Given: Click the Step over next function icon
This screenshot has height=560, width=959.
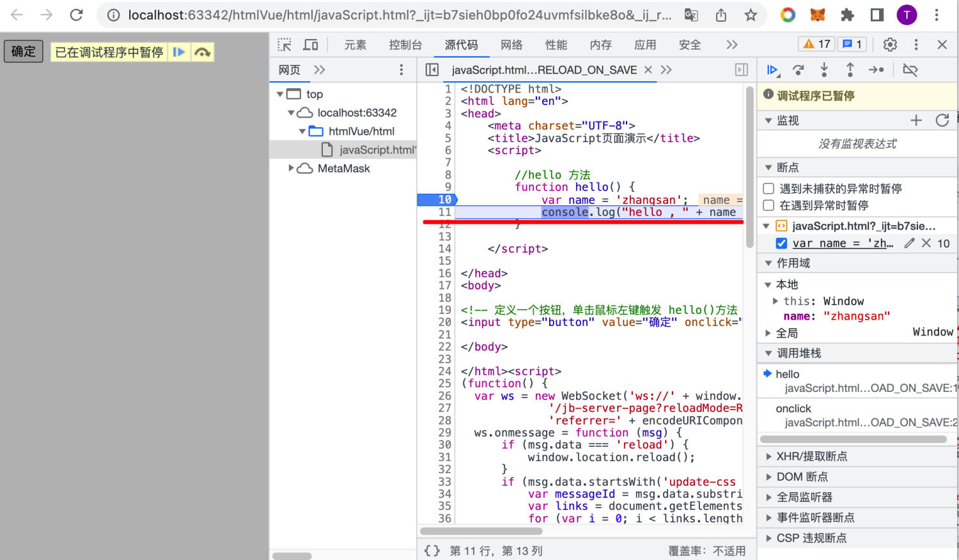Looking at the screenshot, I should pyautogui.click(x=798, y=70).
